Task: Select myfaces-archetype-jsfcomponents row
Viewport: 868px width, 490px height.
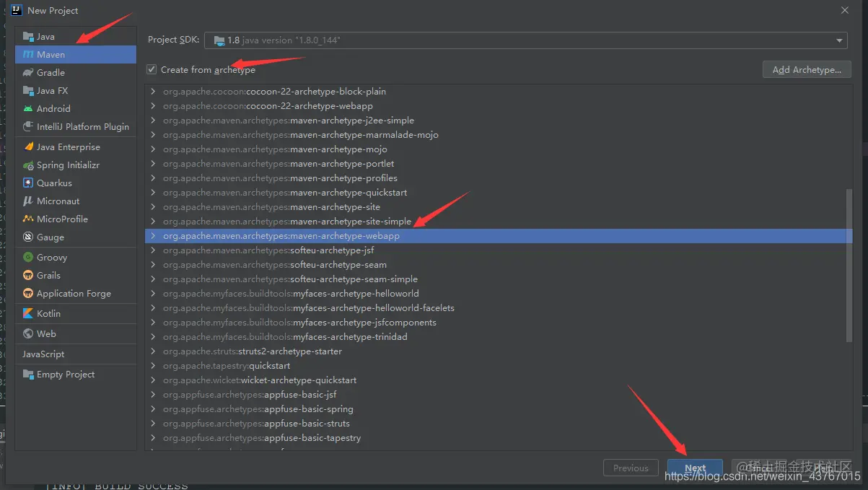Action: (x=498, y=323)
